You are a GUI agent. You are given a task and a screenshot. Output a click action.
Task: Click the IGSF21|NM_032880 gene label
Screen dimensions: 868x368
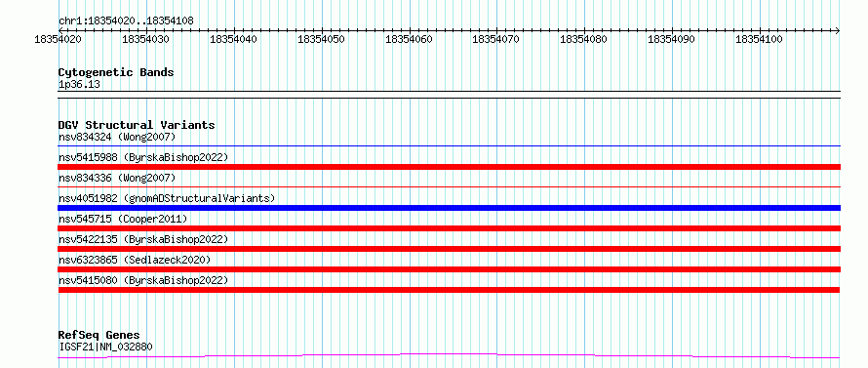click(105, 347)
